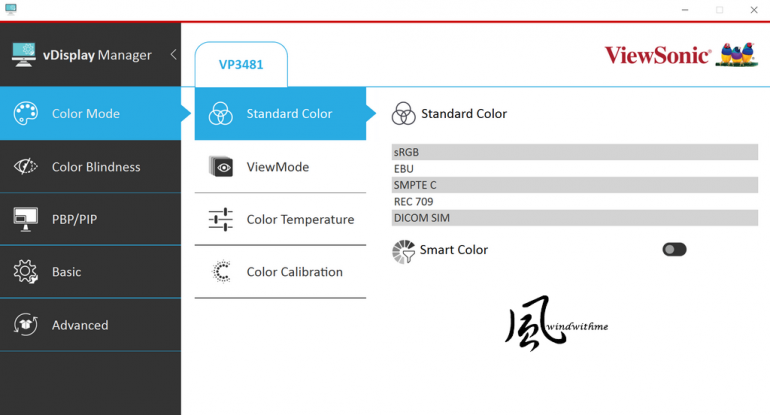Choose the DICOM SIM color preset
This screenshot has width=770, height=415.
point(575,218)
